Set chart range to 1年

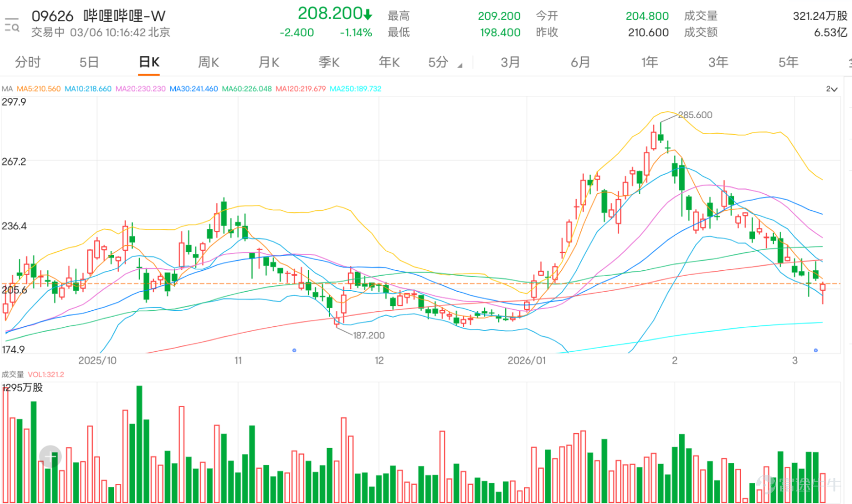pos(650,62)
